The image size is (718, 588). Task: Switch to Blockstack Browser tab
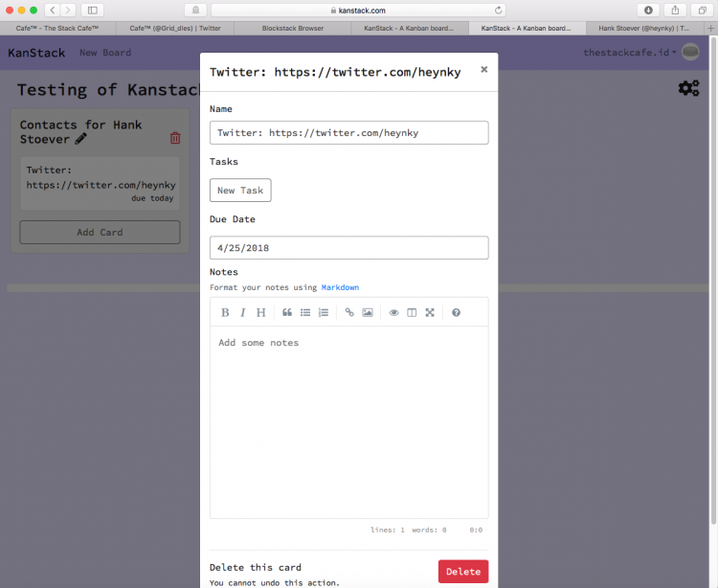pos(293,29)
